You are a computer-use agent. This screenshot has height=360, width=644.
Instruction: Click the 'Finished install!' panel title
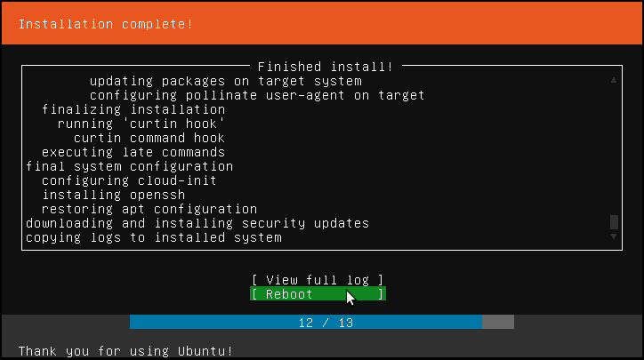pyautogui.click(x=326, y=67)
